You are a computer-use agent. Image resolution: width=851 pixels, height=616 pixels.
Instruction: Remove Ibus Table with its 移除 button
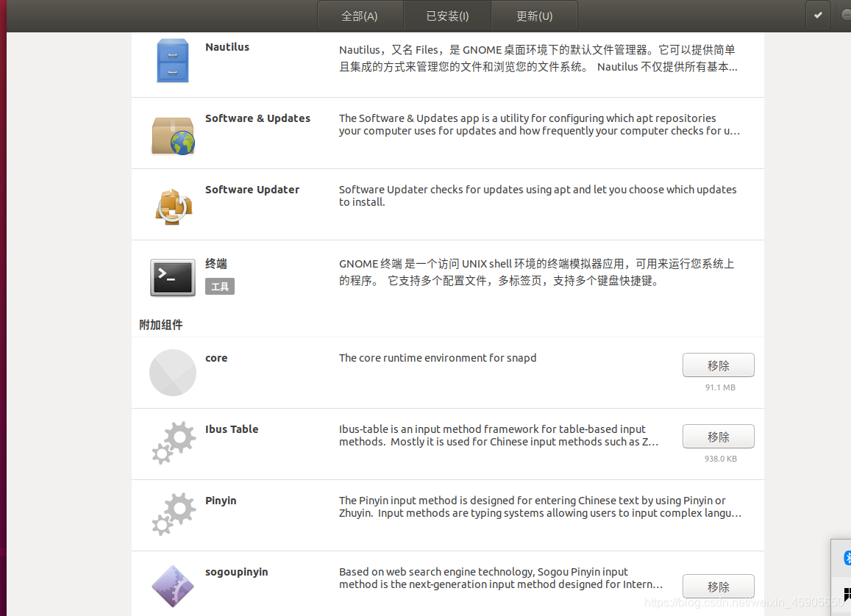coord(718,437)
